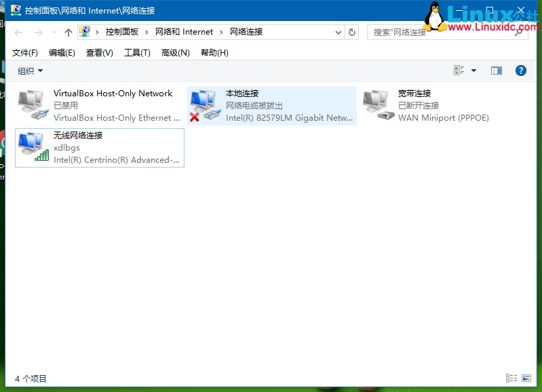
Task: Open help with the question mark icon
Action: (x=520, y=71)
